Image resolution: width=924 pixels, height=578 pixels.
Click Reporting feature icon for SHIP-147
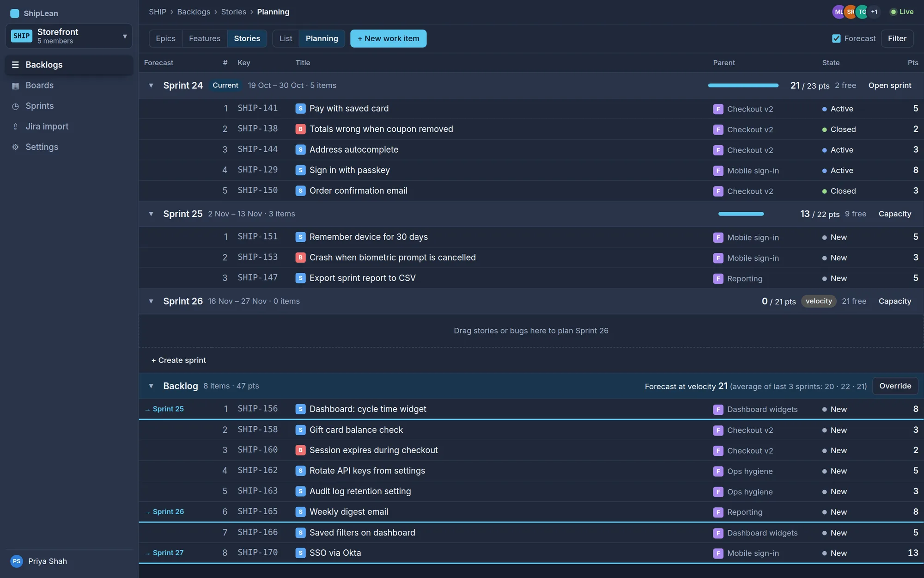coord(718,278)
